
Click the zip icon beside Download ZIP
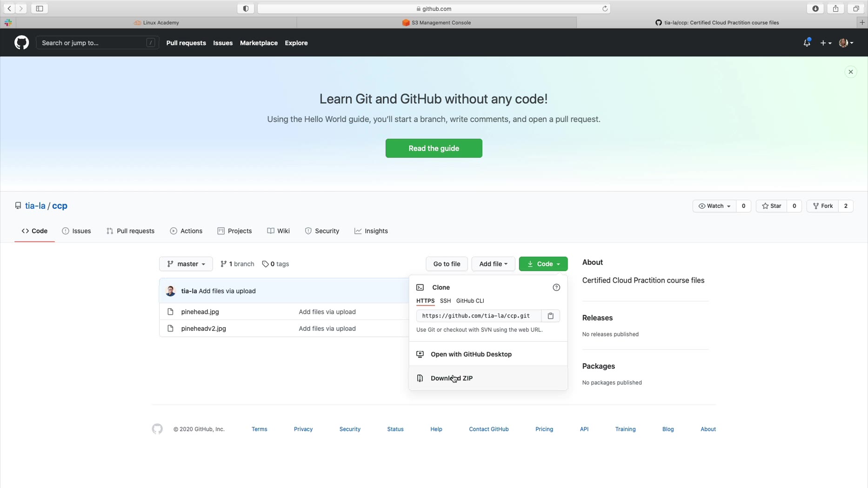pyautogui.click(x=420, y=378)
